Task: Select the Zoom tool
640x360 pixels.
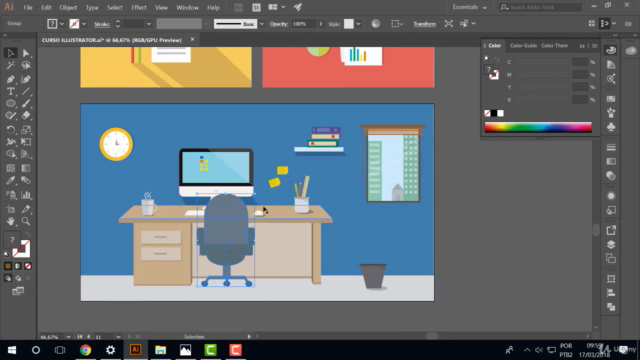Action: tap(26, 221)
